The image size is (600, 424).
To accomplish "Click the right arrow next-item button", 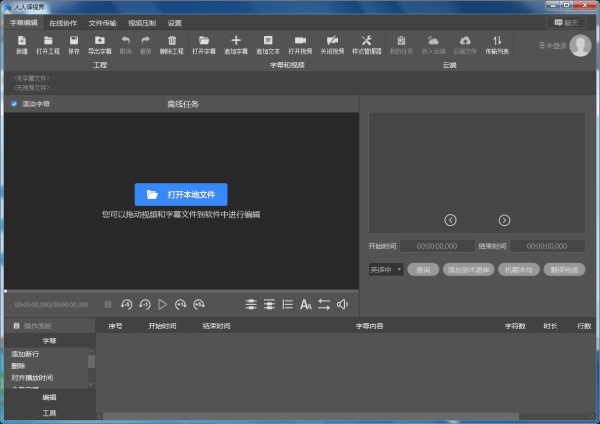I will coord(504,220).
